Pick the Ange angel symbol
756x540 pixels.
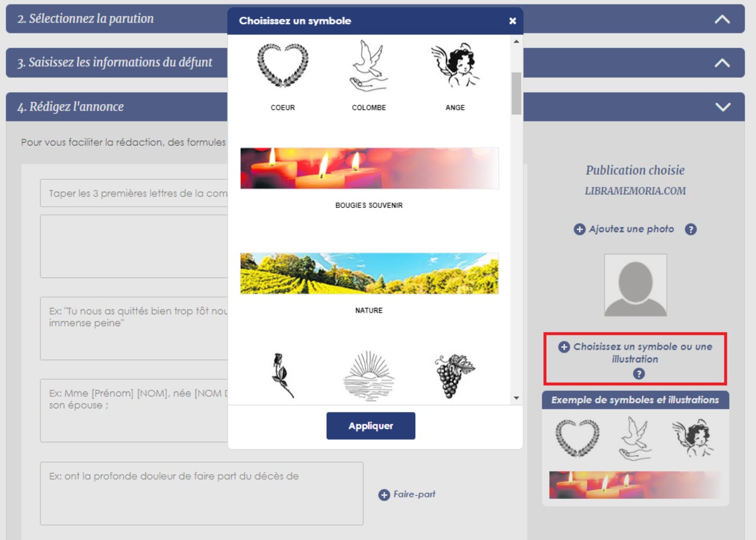pyautogui.click(x=455, y=66)
